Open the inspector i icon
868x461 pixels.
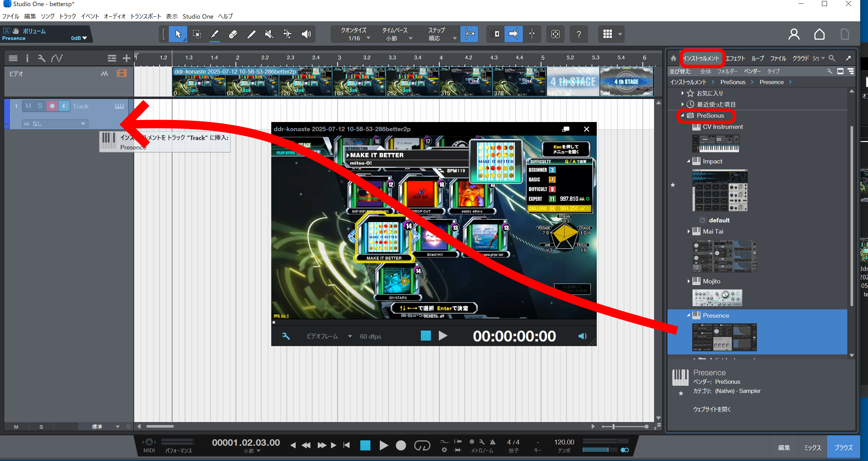[x=27, y=58]
